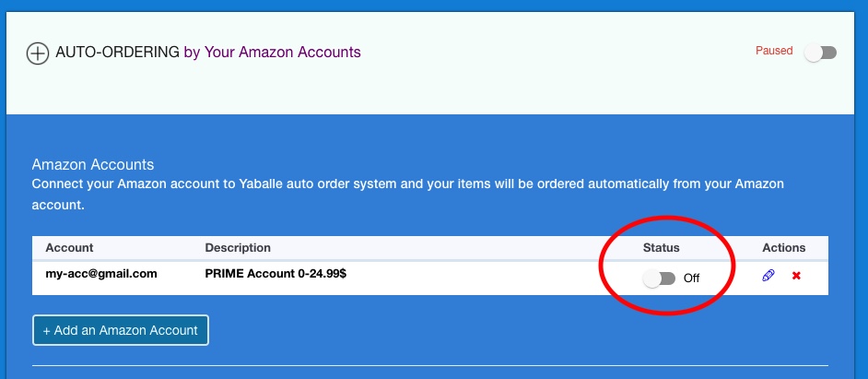
Task: Click the Actions column header
Action: click(784, 248)
